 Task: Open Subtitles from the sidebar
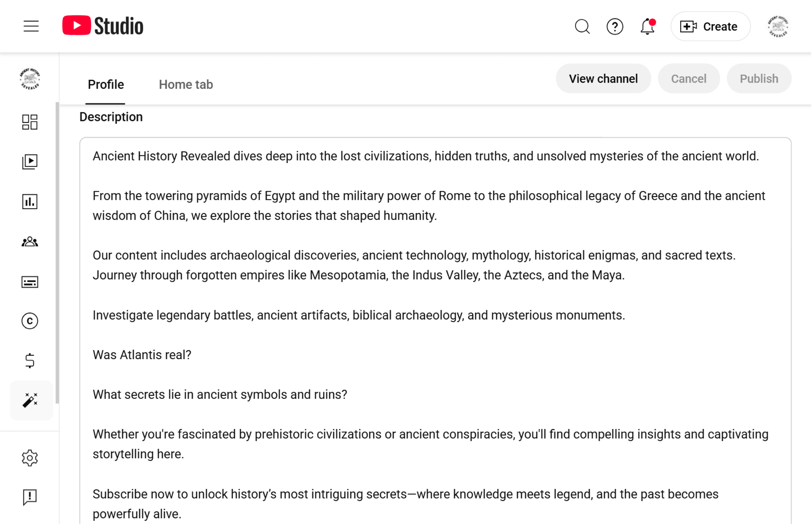[30, 282]
